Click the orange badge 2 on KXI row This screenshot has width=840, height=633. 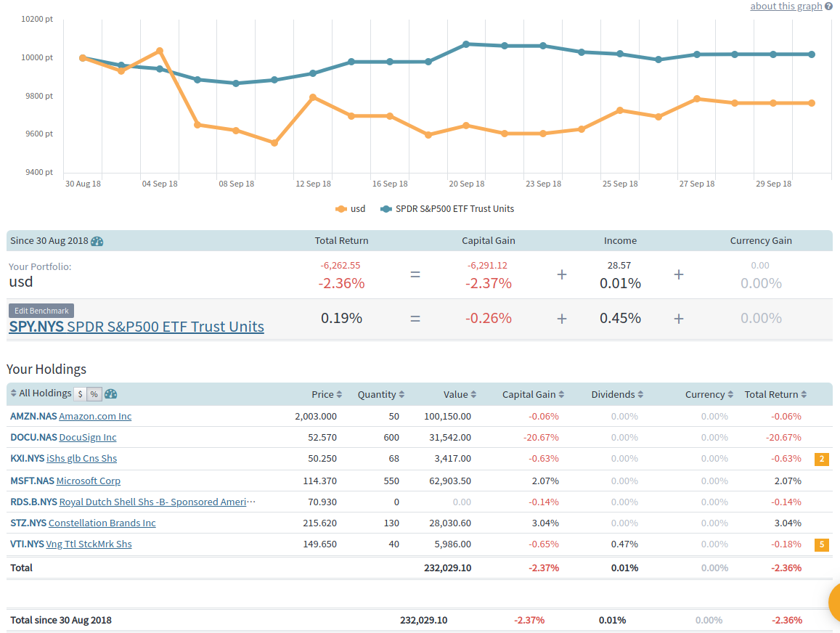(821, 459)
